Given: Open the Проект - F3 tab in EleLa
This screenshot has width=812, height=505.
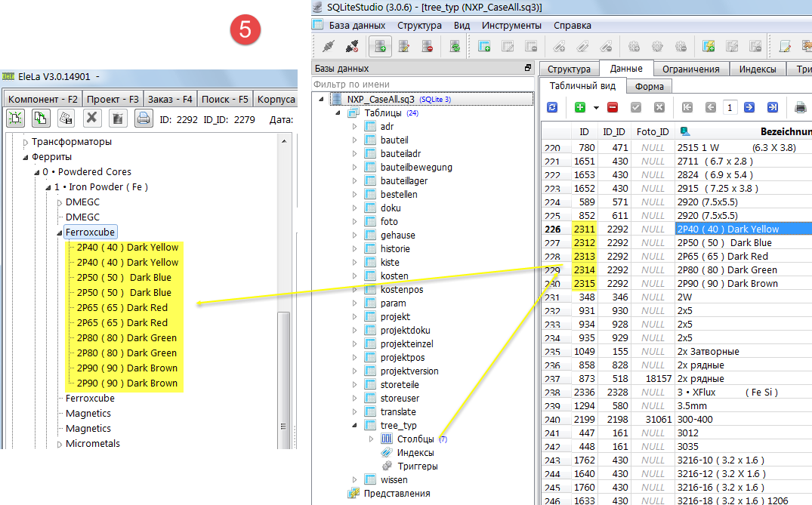Looking at the screenshot, I should point(113,99).
